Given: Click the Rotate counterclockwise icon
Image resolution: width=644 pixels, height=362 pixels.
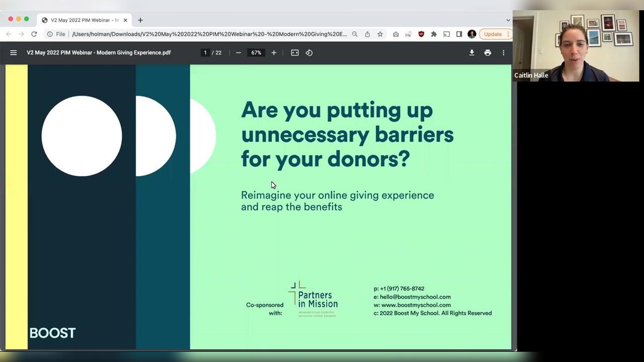Looking at the screenshot, I should coord(310,53).
